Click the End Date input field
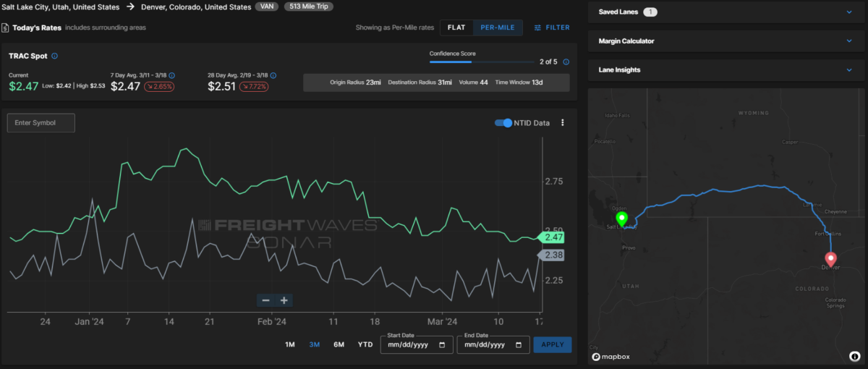868x369 pixels. click(495, 345)
